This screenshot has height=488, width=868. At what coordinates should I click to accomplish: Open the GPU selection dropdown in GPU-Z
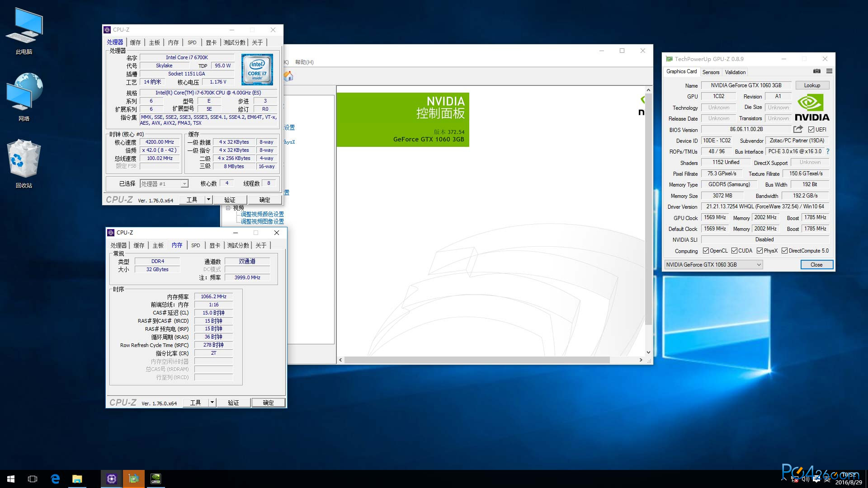pyautogui.click(x=713, y=265)
